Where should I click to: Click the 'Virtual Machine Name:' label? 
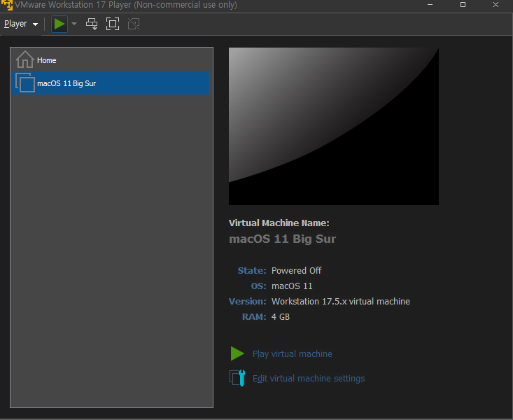point(279,223)
